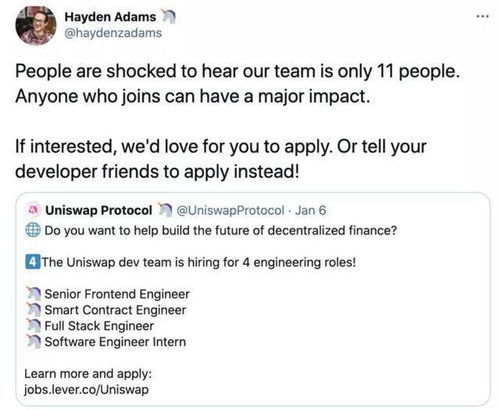Click unicorn icon beside Senior Frontend Engineer
Screen dimensions: 500x410
(34, 294)
